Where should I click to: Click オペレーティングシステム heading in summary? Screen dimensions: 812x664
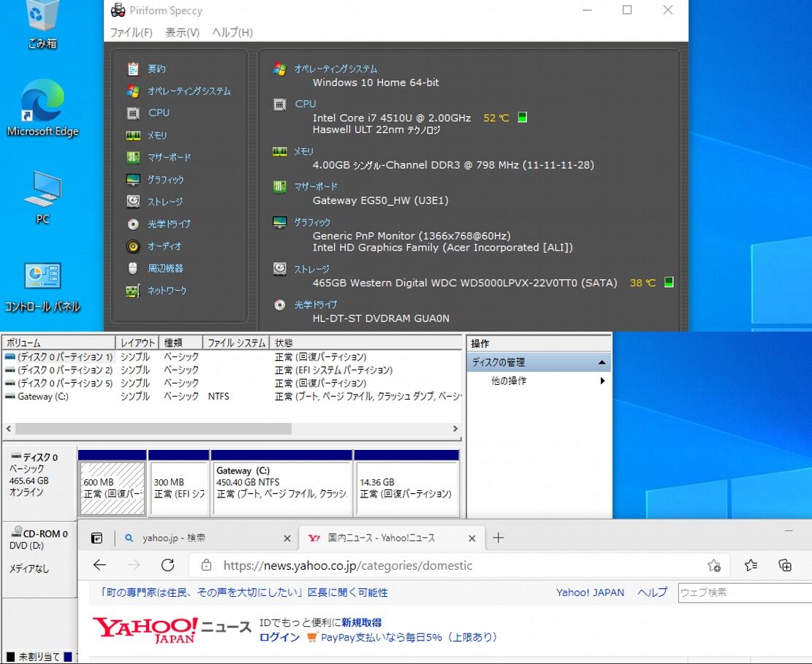coord(335,69)
